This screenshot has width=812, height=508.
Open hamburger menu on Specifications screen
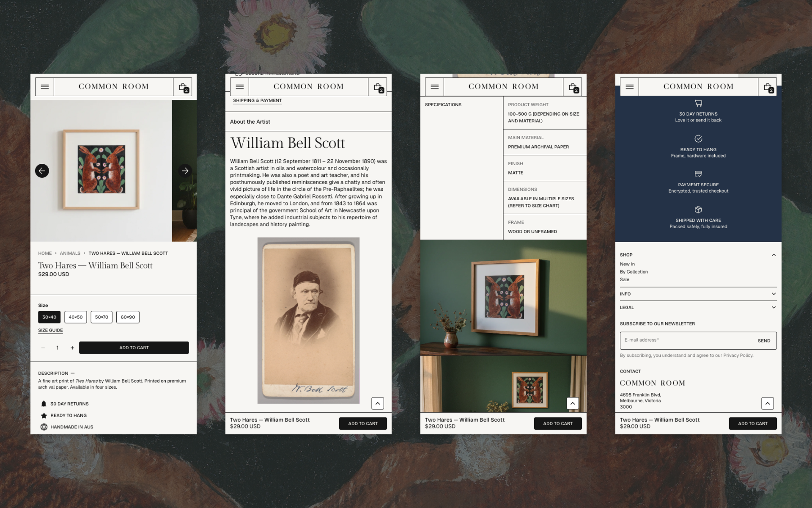click(434, 87)
